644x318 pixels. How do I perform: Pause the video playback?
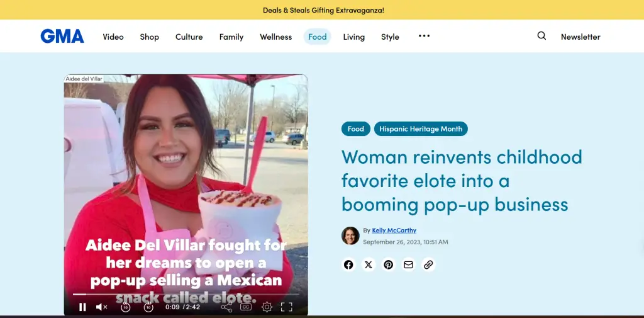(x=82, y=307)
